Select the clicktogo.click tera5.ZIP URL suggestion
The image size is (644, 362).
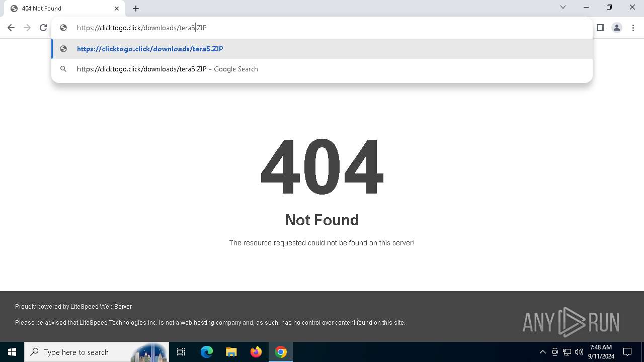click(322, 49)
